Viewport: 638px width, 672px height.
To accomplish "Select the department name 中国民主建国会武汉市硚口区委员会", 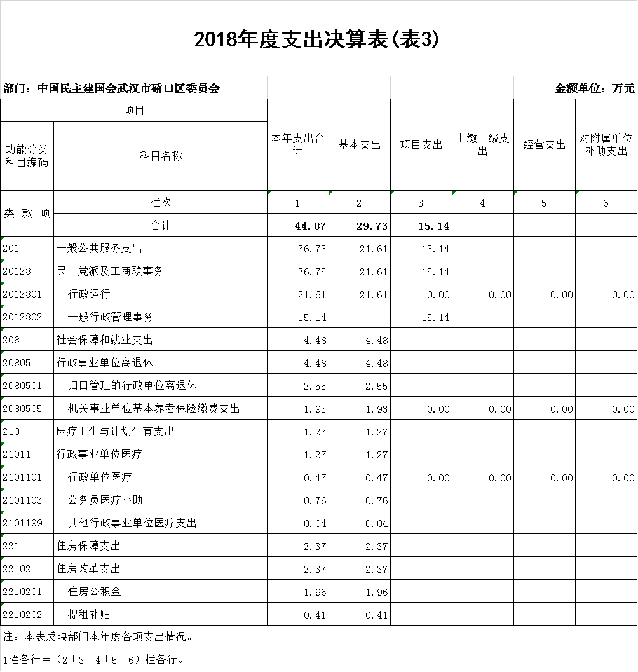I will (x=128, y=88).
